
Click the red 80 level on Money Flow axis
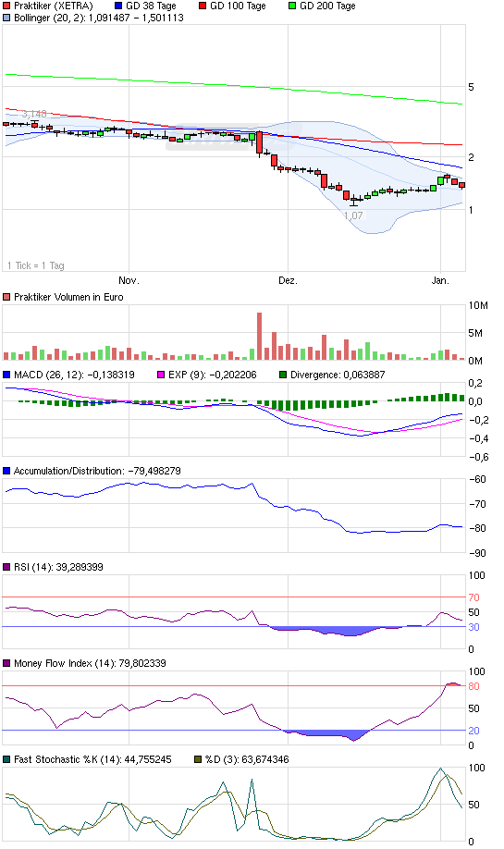(473, 686)
